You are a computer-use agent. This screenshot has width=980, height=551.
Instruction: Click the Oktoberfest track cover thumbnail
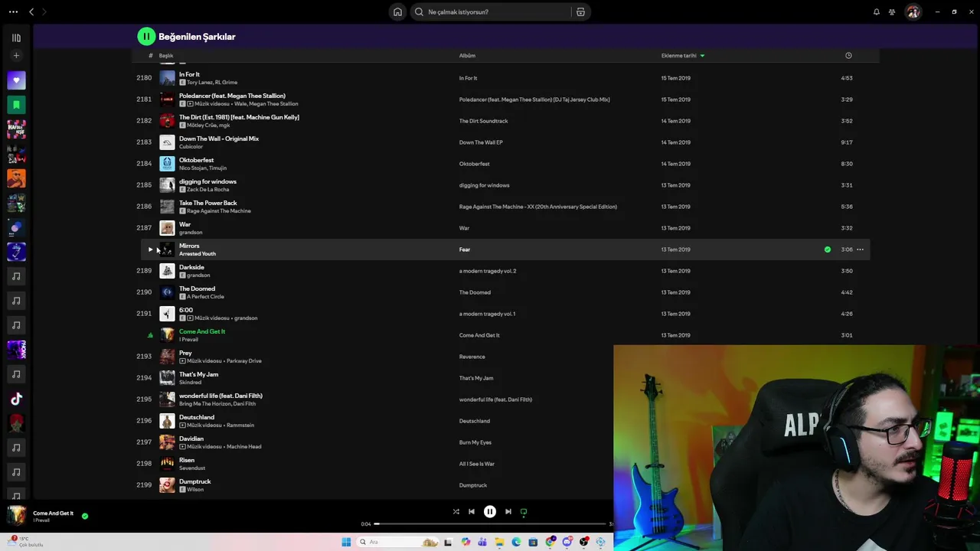(x=167, y=164)
